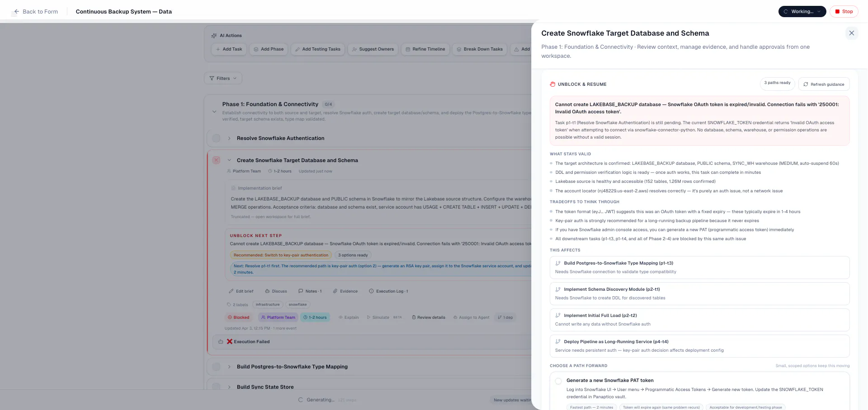This screenshot has height=410, width=868.
Task: Collapse the Phase 1: Foundation & Connectivity section
Action: [x=214, y=112]
